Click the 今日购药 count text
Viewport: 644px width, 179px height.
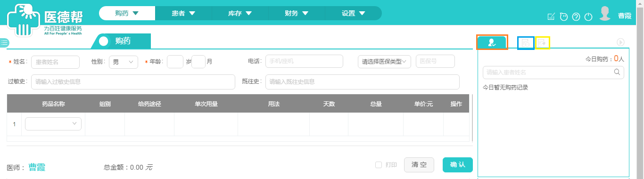(605, 59)
